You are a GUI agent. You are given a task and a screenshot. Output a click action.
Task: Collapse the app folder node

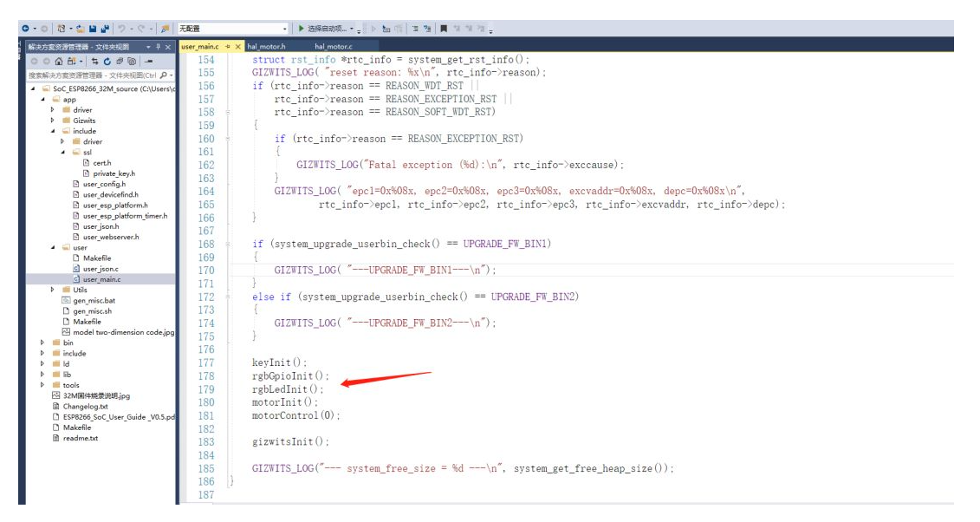tap(43, 100)
